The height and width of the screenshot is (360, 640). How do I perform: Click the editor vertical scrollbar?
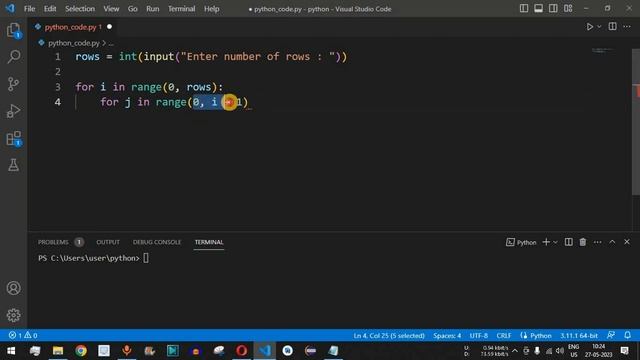pyautogui.click(x=636, y=122)
